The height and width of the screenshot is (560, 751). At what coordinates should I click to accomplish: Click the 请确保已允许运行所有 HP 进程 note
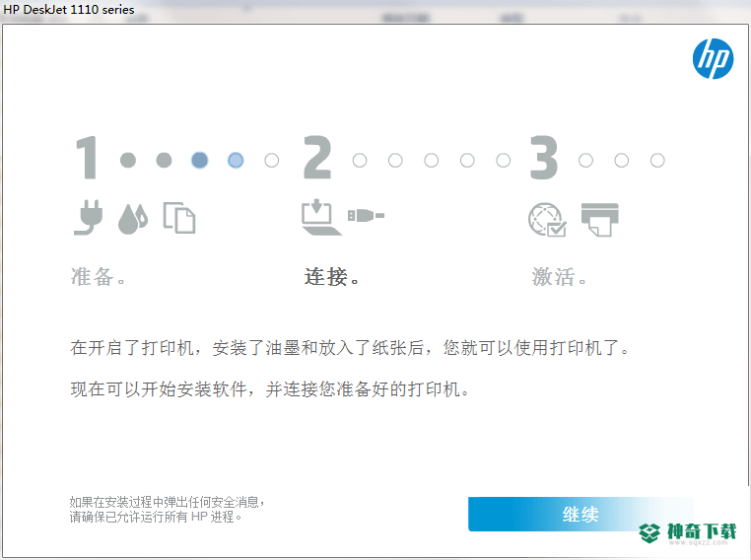155,517
